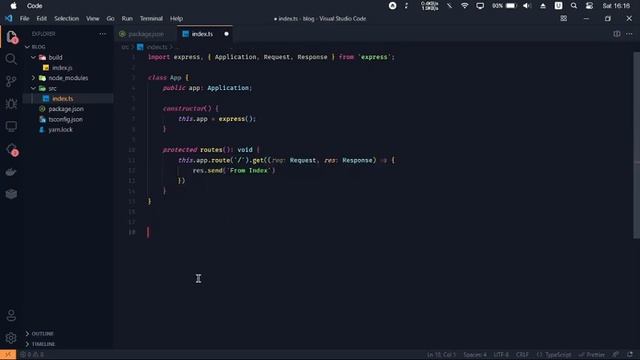Viewport: 640px width, 360px height.
Task: Click the activity bar icon with red badge below monitor
Action: coord(11,149)
